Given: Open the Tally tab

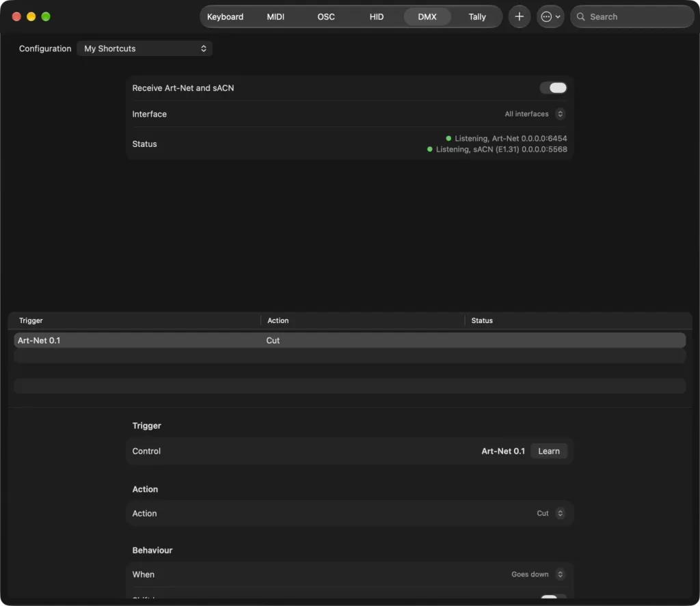Looking at the screenshot, I should click(476, 16).
